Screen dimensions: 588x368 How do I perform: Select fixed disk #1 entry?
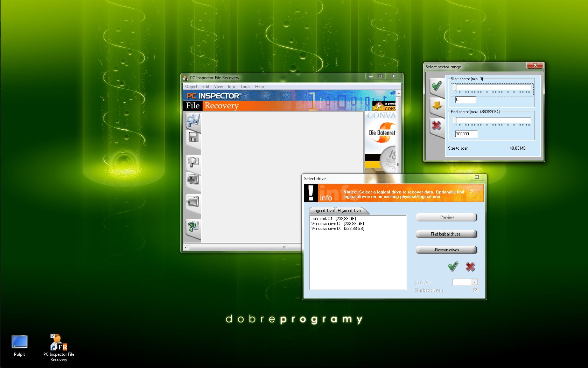(x=334, y=219)
